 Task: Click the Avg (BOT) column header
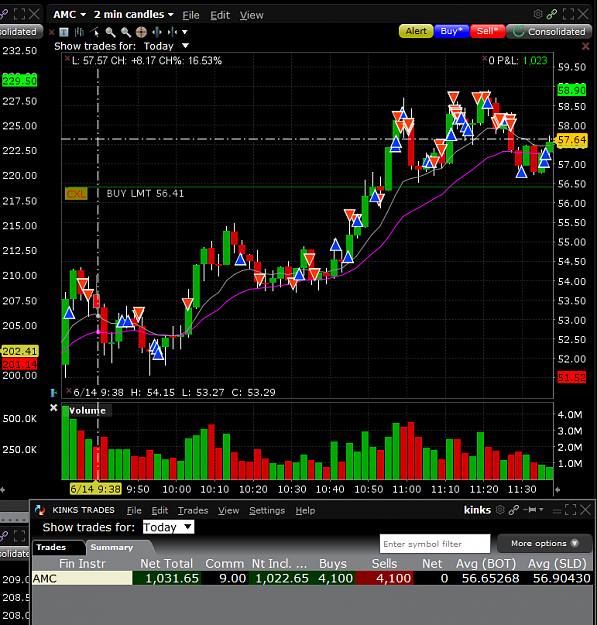[486, 564]
